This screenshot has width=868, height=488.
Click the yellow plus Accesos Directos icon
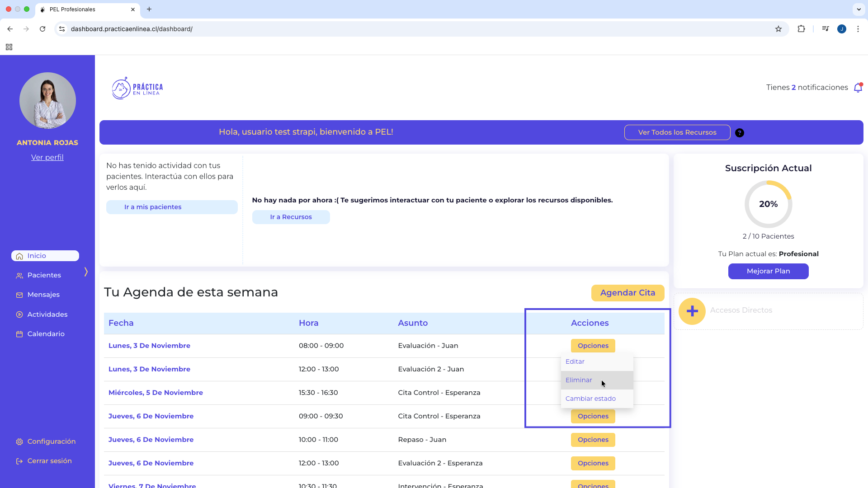(692, 311)
